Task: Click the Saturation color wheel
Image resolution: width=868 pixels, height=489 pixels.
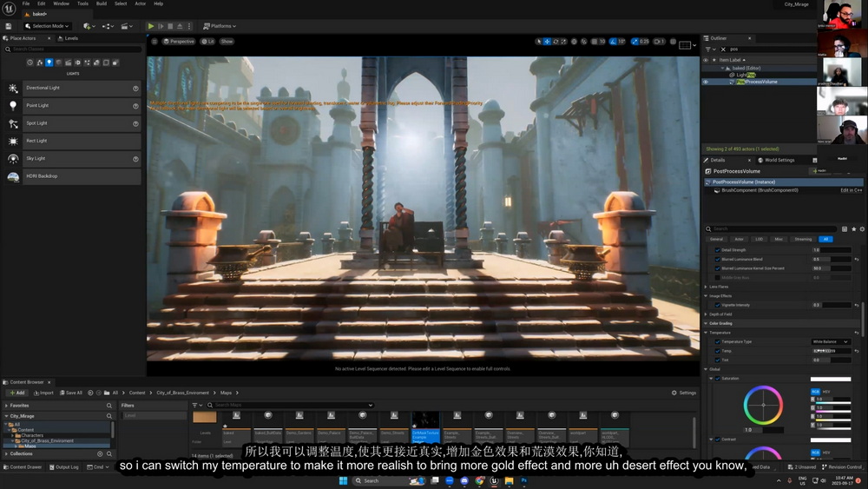Action: [x=763, y=406]
